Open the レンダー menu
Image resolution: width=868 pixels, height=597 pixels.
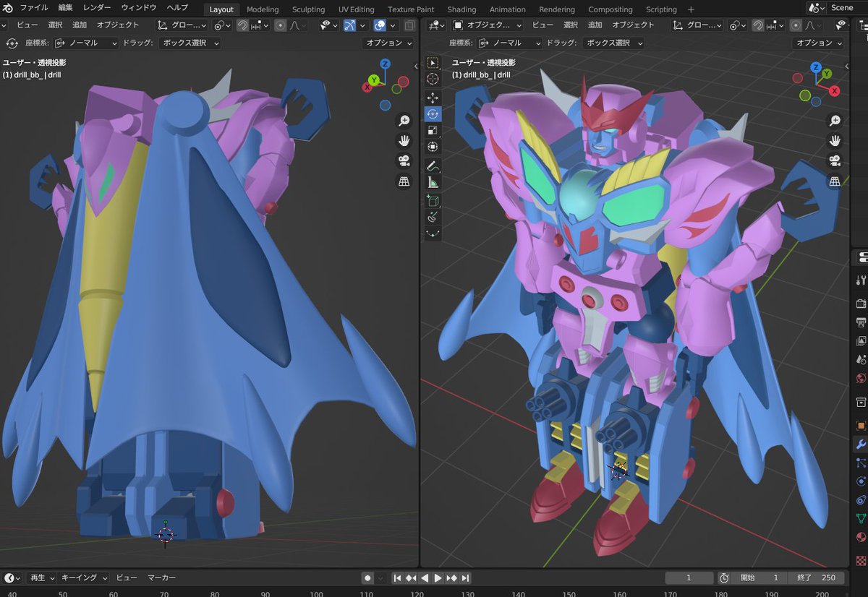[97, 8]
